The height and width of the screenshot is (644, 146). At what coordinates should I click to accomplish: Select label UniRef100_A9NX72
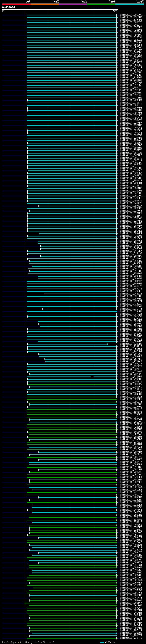click(131, 60)
